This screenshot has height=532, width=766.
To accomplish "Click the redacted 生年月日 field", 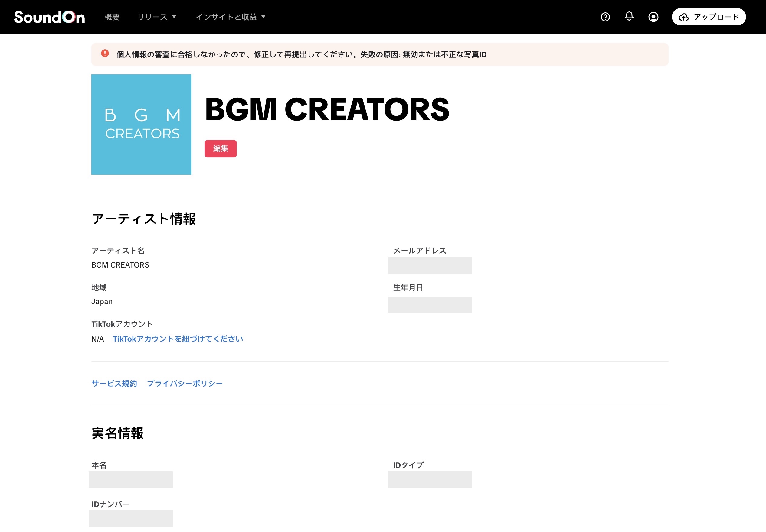I will point(430,305).
